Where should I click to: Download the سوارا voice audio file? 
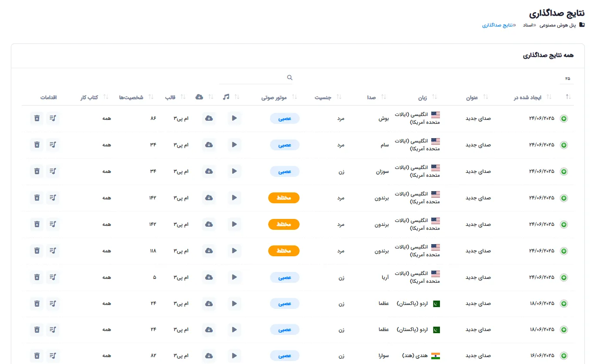pos(209,356)
